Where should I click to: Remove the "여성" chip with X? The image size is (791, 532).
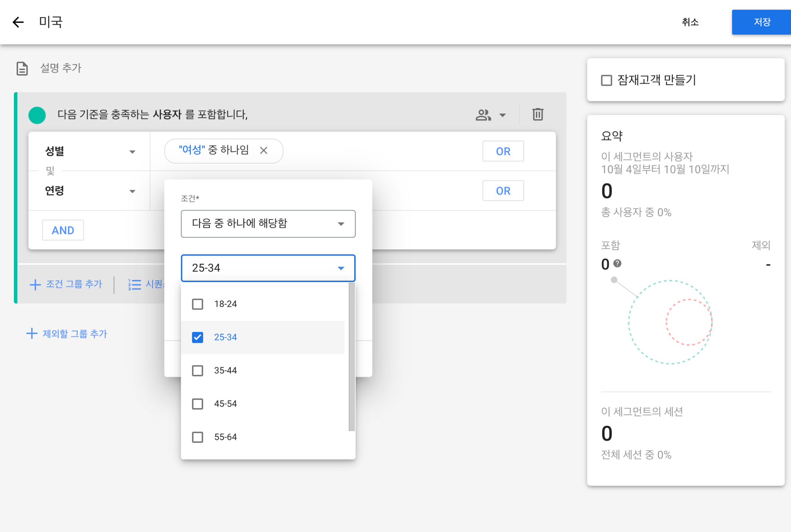264,151
